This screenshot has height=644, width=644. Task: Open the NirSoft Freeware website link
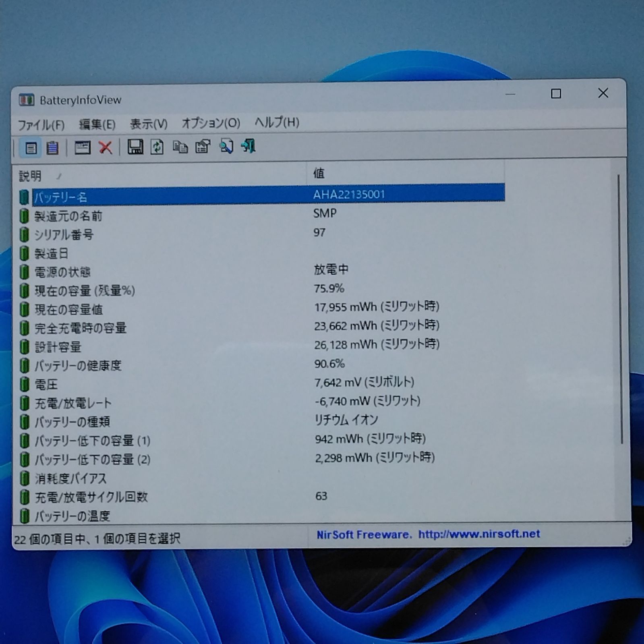click(428, 534)
